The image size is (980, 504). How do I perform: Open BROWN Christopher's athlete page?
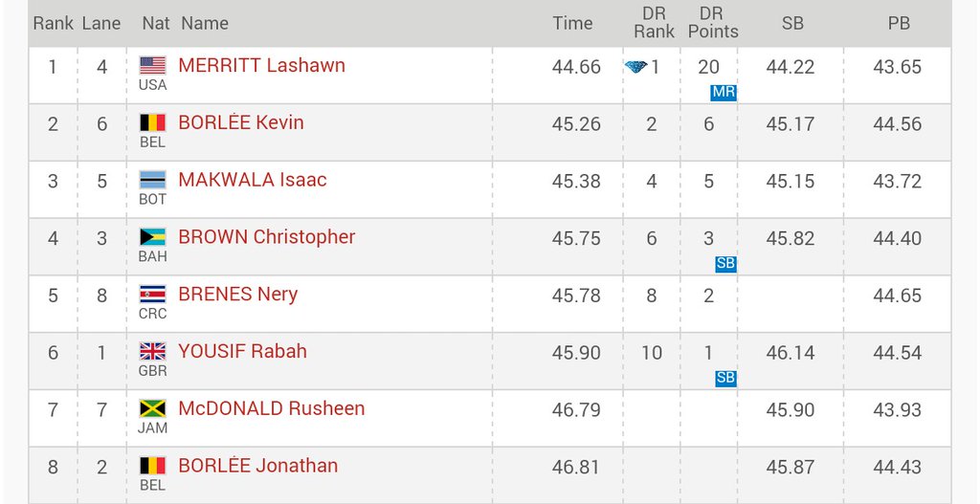(267, 237)
